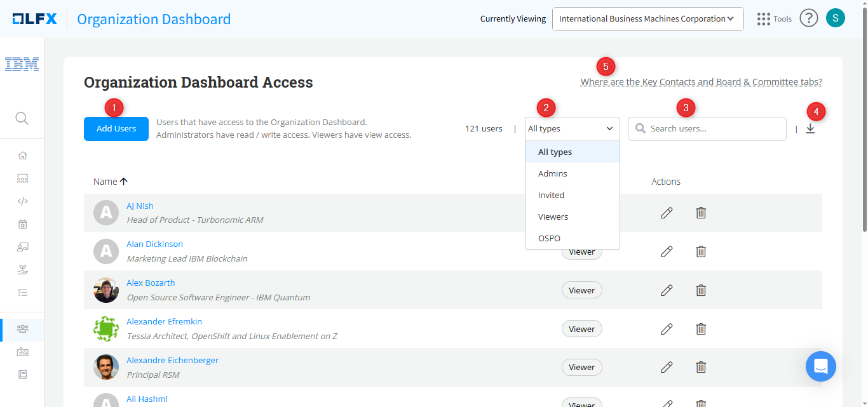Sort users by Name column arrow
The height and width of the screenshot is (407, 868).
[x=124, y=182]
